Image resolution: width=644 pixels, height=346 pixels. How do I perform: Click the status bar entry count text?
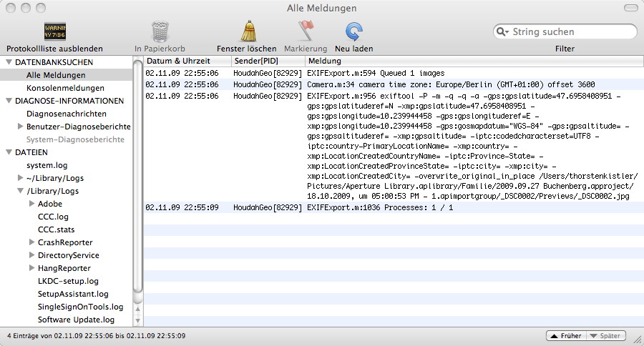96,336
